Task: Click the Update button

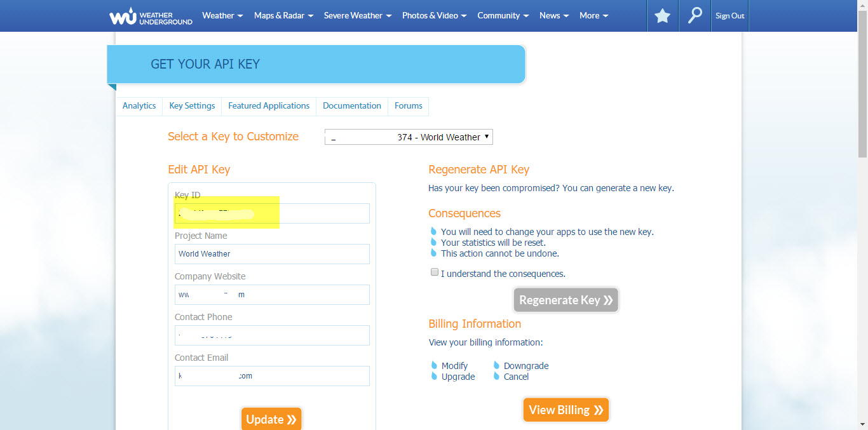Action: 271,419
